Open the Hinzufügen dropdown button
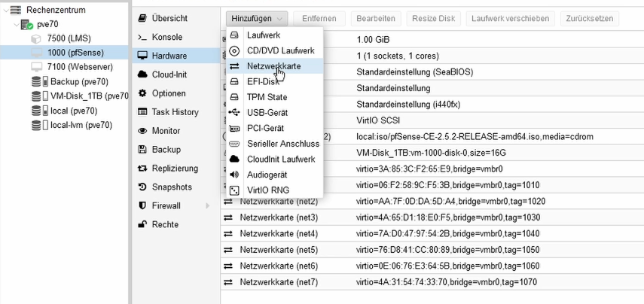The height and width of the screenshot is (304, 644). pos(257,19)
